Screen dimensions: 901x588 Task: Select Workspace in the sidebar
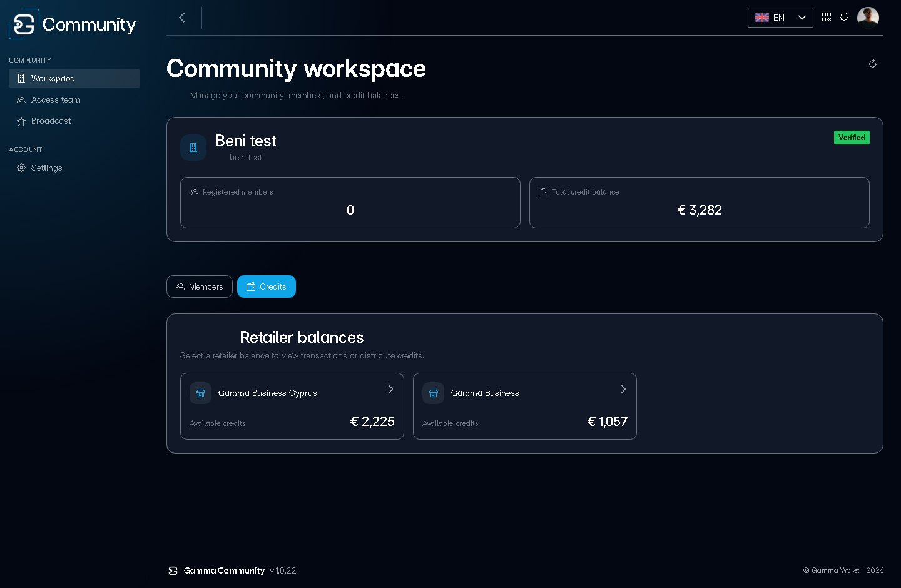(74, 78)
